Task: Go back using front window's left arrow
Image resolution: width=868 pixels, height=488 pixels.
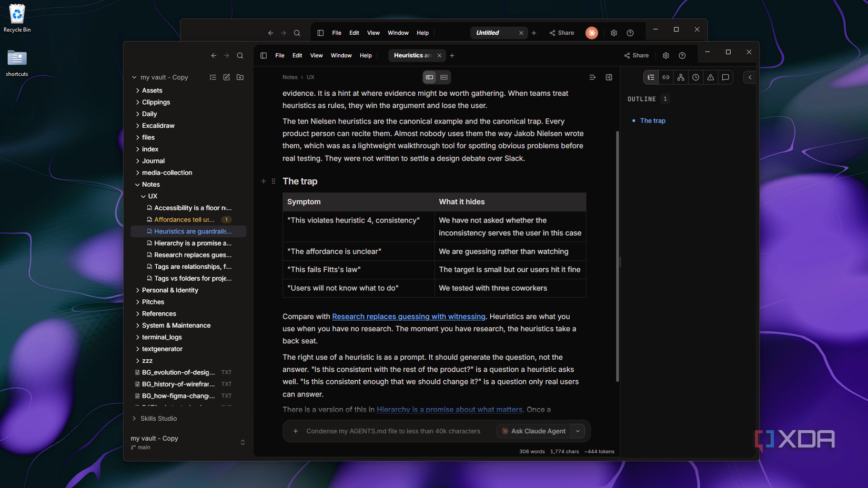Action: coord(214,56)
